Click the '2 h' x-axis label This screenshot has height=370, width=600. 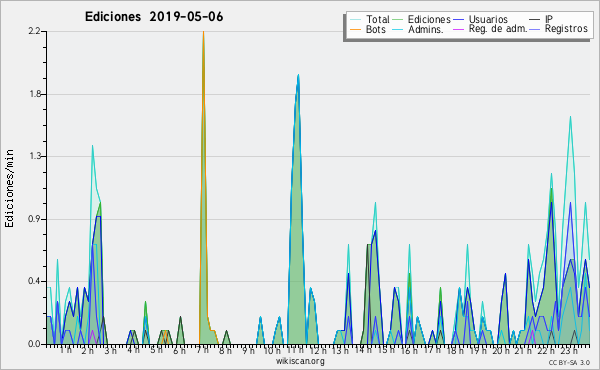88,350
